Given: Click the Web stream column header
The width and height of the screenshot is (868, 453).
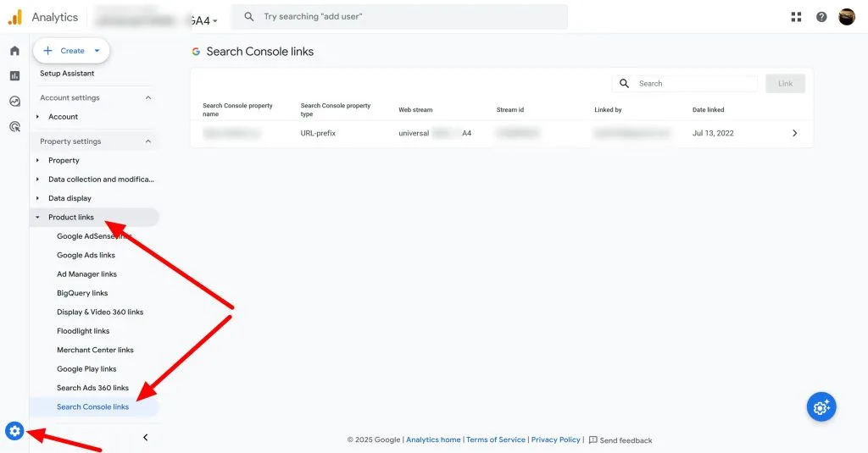Looking at the screenshot, I should pyautogui.click(x=415, y=109).
